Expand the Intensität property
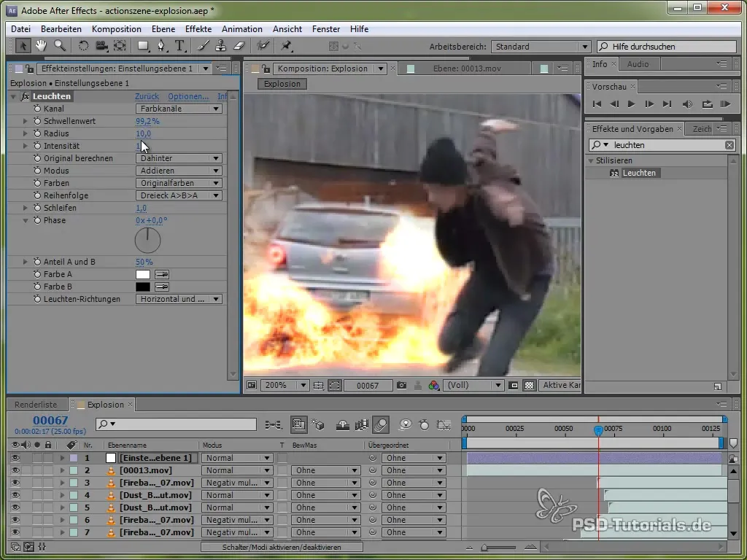This screenshot has width=747, height=560. (x=26, y=146)
